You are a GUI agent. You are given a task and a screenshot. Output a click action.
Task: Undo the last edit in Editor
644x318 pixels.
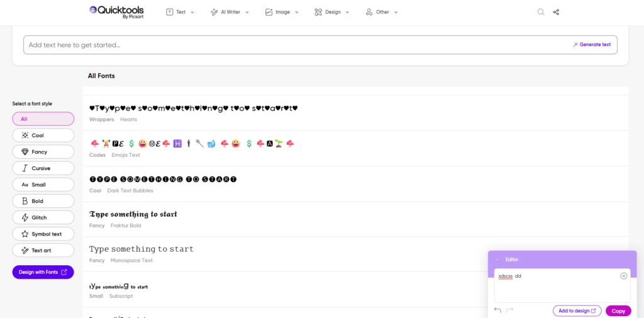(498, 310)
